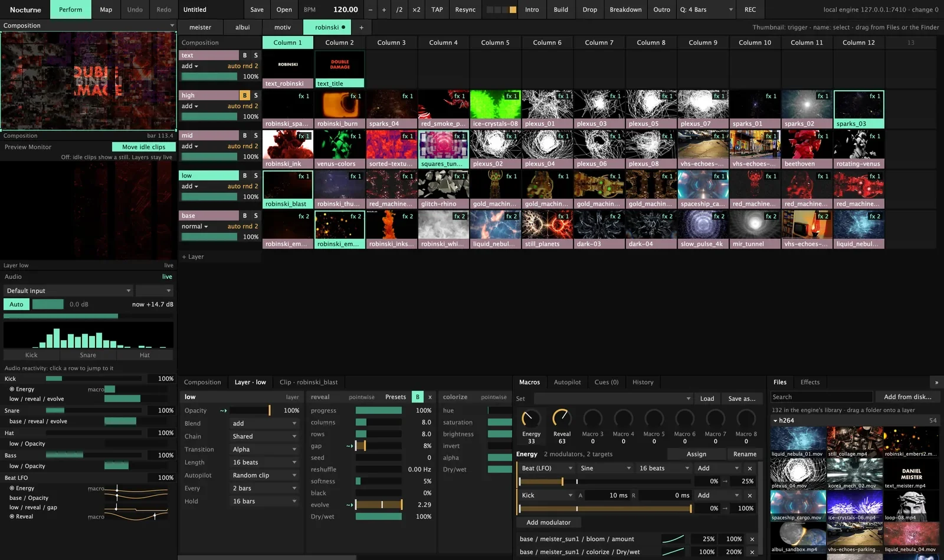
Task: Switch to the Perform tab
Action: [70, 9]
